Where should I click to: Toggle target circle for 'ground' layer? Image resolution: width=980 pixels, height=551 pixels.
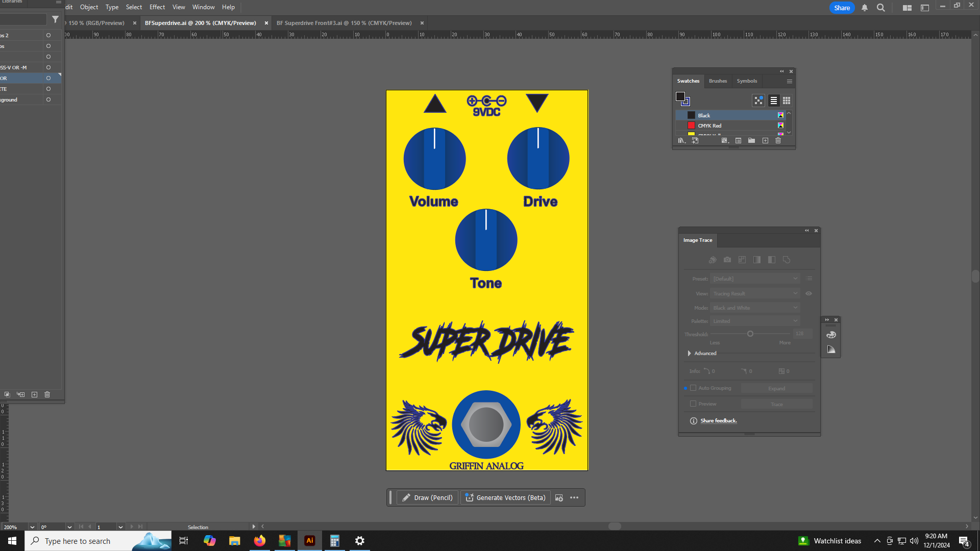click(x=48, y=99)
